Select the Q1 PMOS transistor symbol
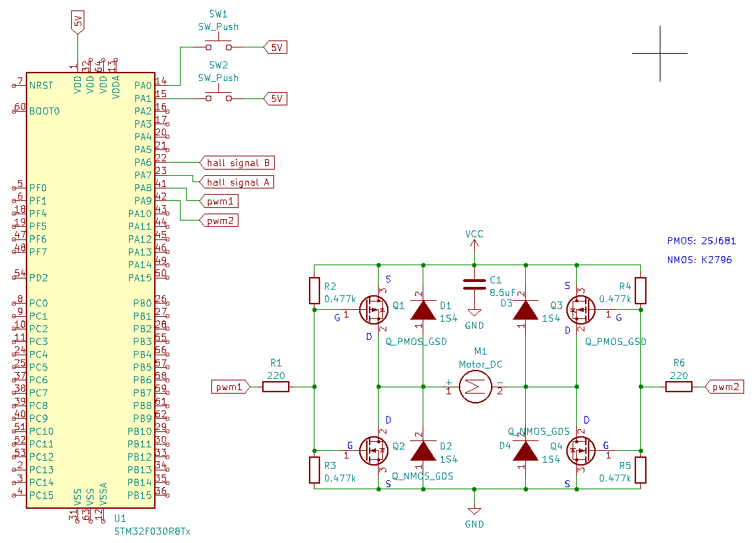Screen dimensions: 756x543 374,309
